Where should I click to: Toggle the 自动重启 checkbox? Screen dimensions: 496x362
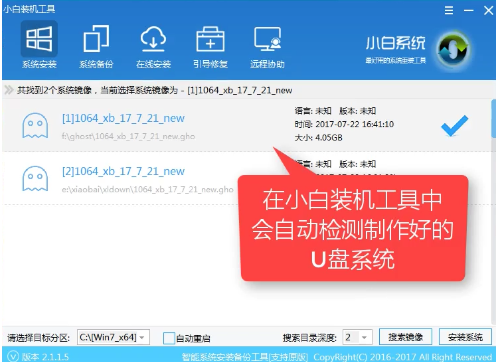(x=169, y=338)
